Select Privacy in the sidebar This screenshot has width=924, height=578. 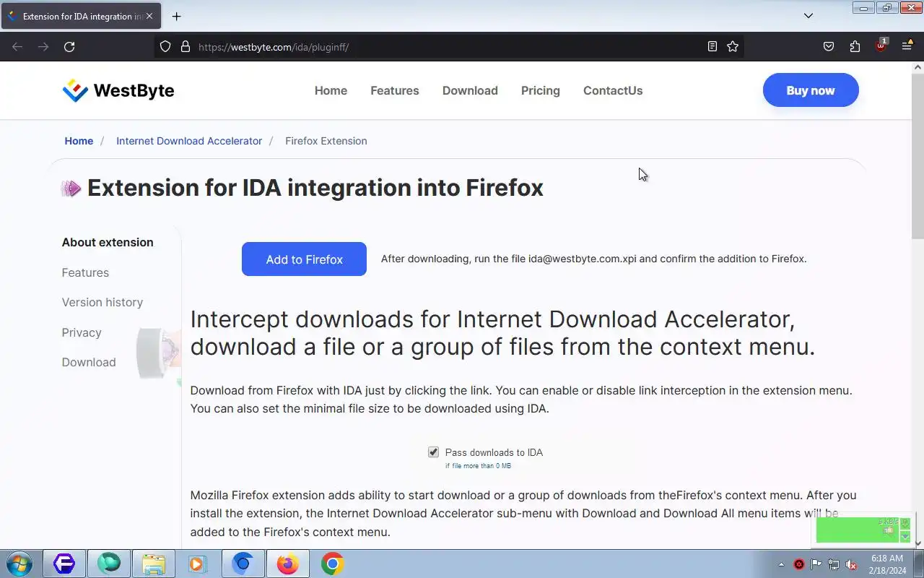[82, 332]
